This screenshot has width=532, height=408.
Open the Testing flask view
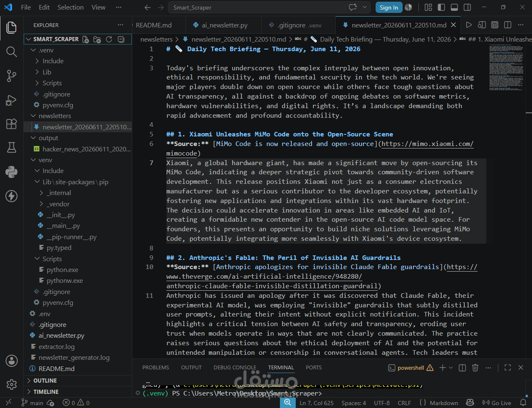pyautogui.click(x=12, y=147)
